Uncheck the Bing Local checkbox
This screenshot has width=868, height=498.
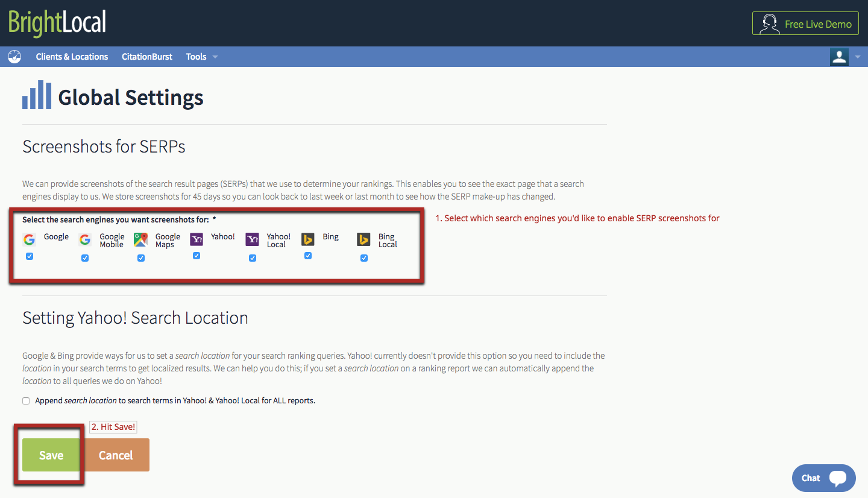(x=364, y=258)
